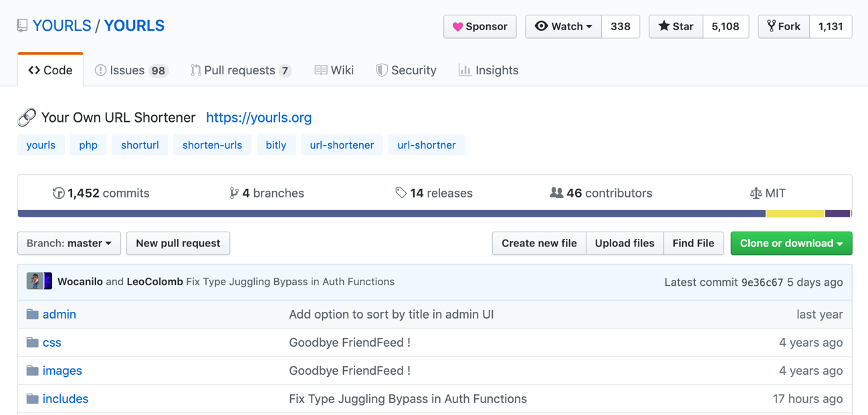
Task: Go to the Pull requests tab
Action: click(241, 70)
